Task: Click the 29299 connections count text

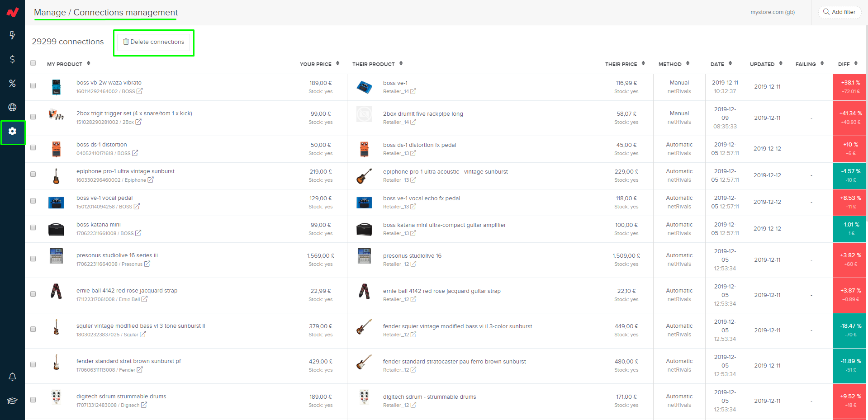Action: tap(68, 42)
